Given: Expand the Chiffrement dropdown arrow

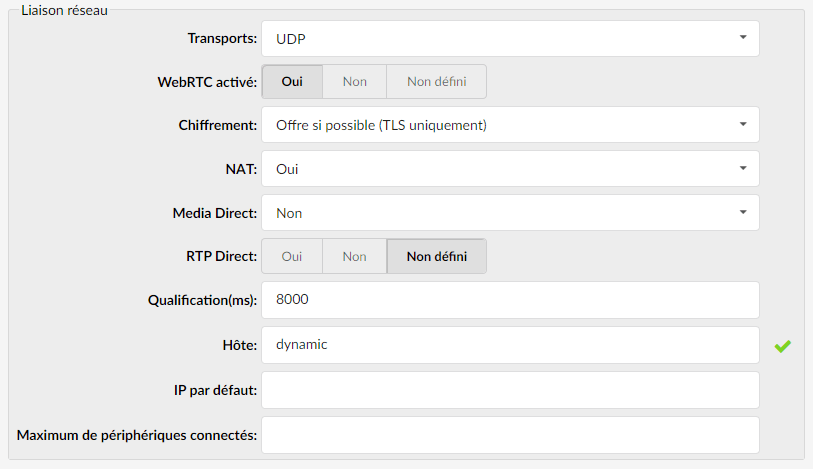Looking at the screenshot, I should pos(743,124).
